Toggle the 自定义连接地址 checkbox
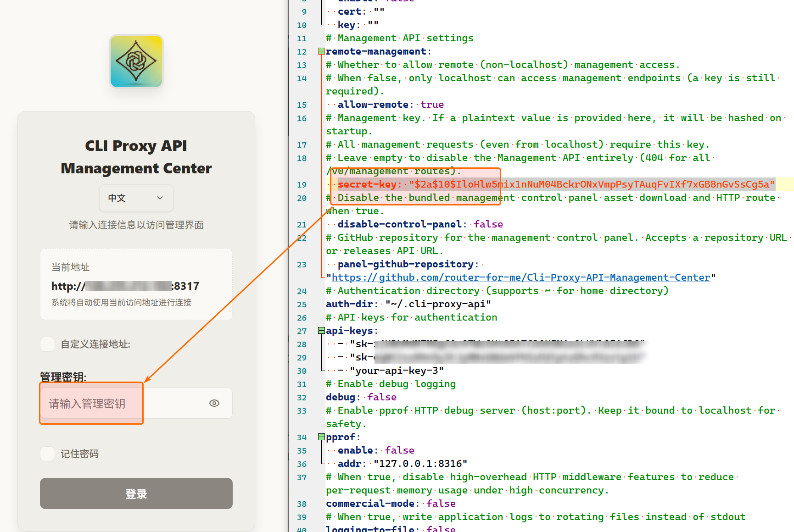794x532 pixels. [48, 344]
